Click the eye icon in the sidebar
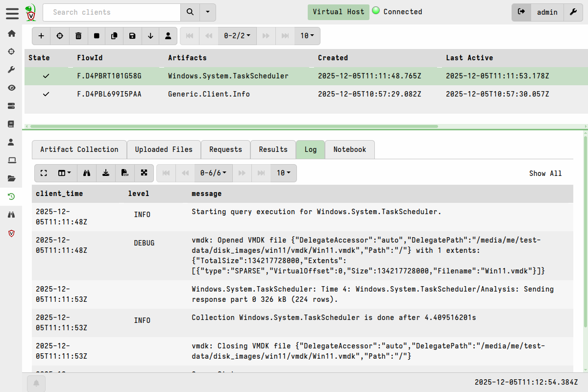Screen dimensions: 588x392 [11, 88]
